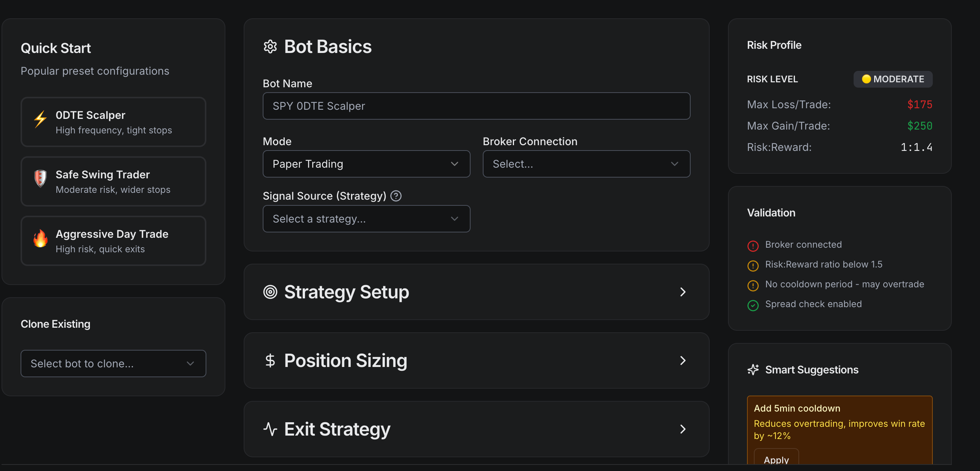The width and height of the screenshot is (980, 471).
Task: Click the gear icon beside Bot Basics
Action: coord(270,47)
